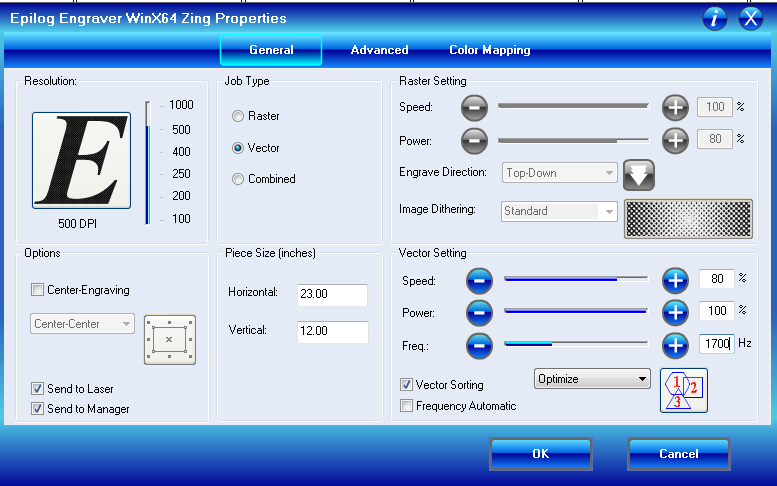Toggle the Vector Sorting checkbox
777x486 pixels.
406,384
